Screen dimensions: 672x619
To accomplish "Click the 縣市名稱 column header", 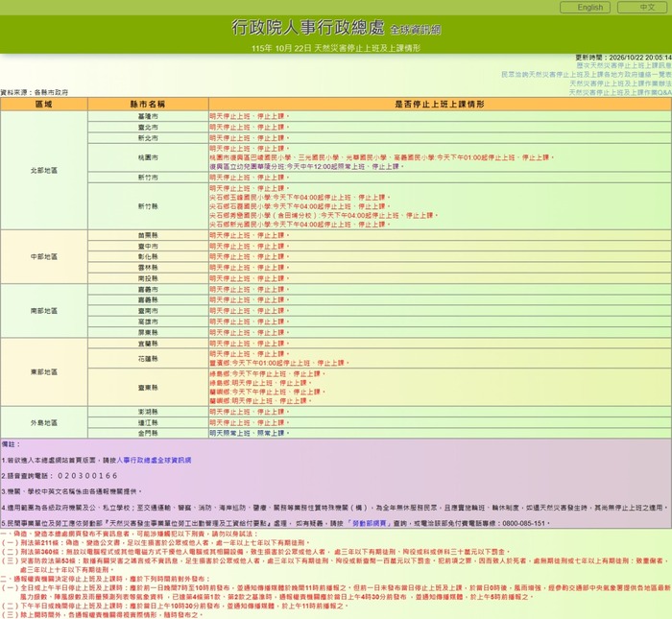I will [x=148, y=104].
